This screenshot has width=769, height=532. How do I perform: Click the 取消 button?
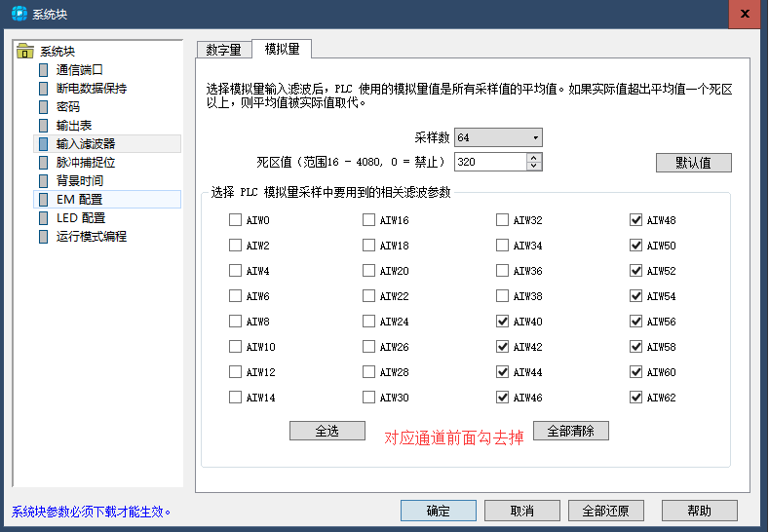522,511
